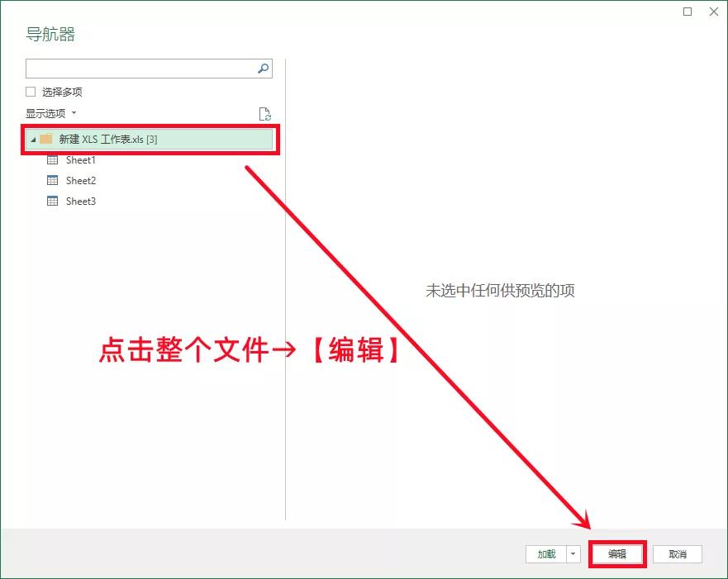This screenshot has height=579, width=728.
Task: Click the Sheet2 table icon
Action: pos(52,180)
